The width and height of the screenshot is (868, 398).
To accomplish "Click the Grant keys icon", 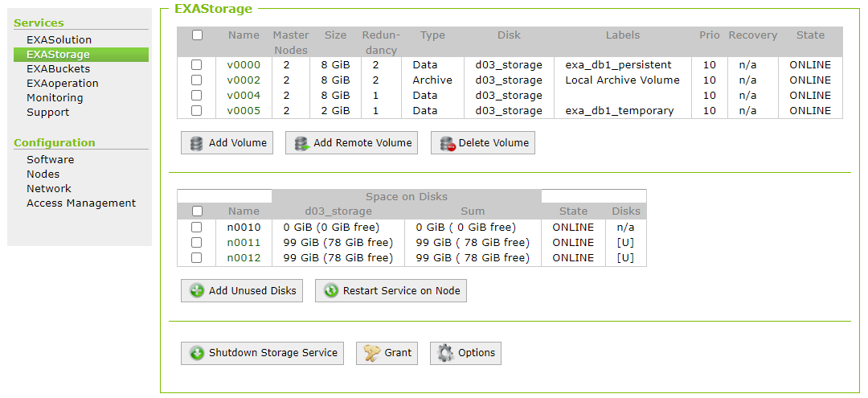I will 371,353.
